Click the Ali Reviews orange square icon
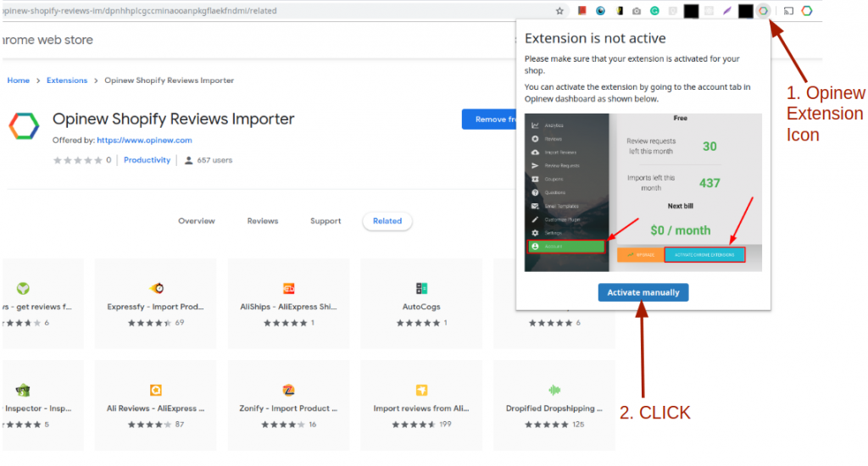 pyautogui.click(x=156, y=391)
